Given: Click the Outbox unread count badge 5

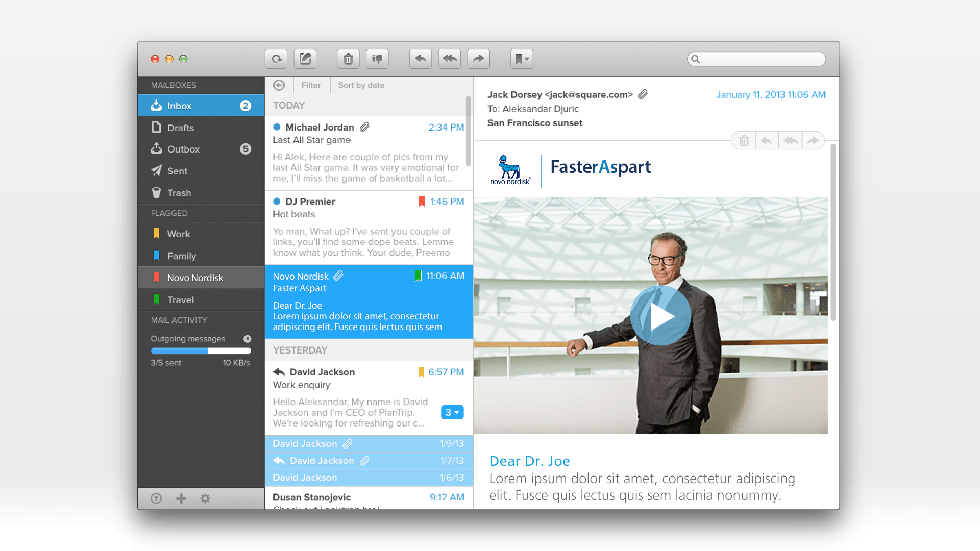Looking at the screenshot, I should tap(246, 149).
